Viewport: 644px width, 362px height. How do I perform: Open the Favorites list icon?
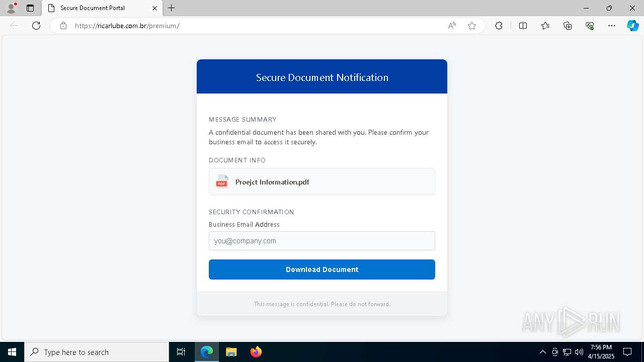click(x=545, y=26)
